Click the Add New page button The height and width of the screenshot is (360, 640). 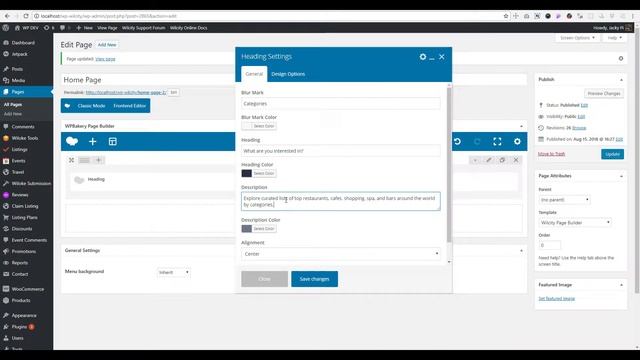tap(107, 45)
